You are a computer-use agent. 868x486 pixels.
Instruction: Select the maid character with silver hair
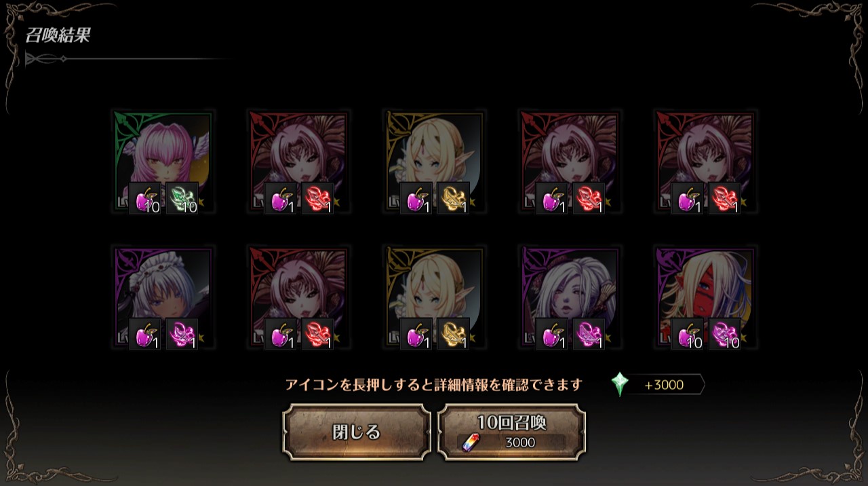[x=163, y=298]
